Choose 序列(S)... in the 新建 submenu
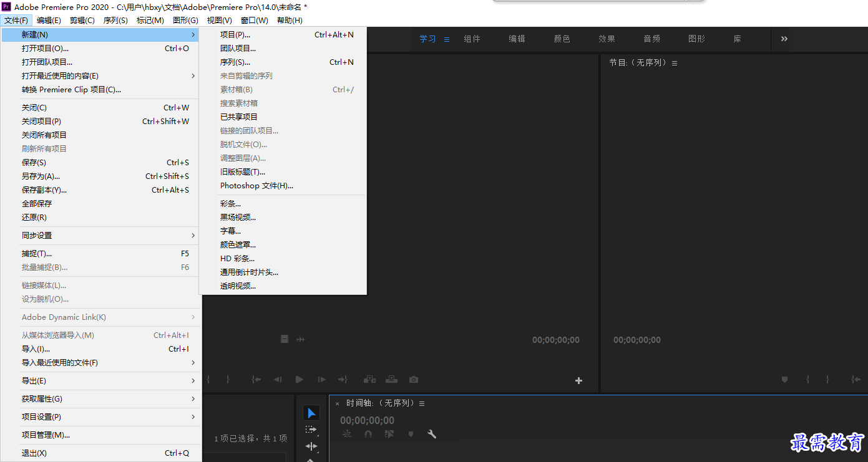The height and width of the screenshot is (462, 868). point(283,62)
